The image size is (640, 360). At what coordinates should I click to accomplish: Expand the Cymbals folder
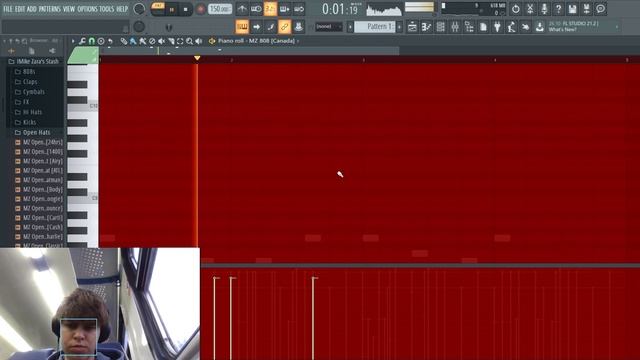(30, 92)
